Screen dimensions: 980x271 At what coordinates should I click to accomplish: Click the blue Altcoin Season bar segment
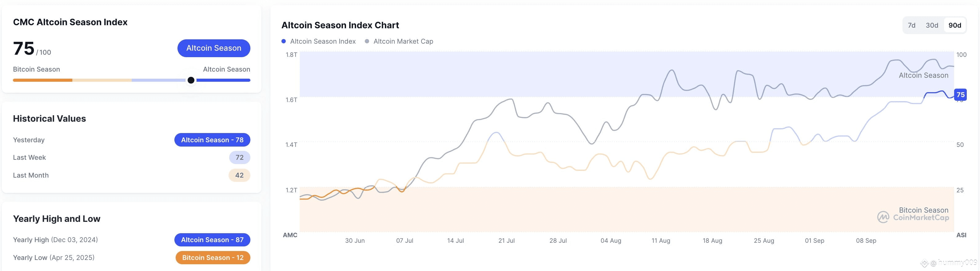coord(223,80)
